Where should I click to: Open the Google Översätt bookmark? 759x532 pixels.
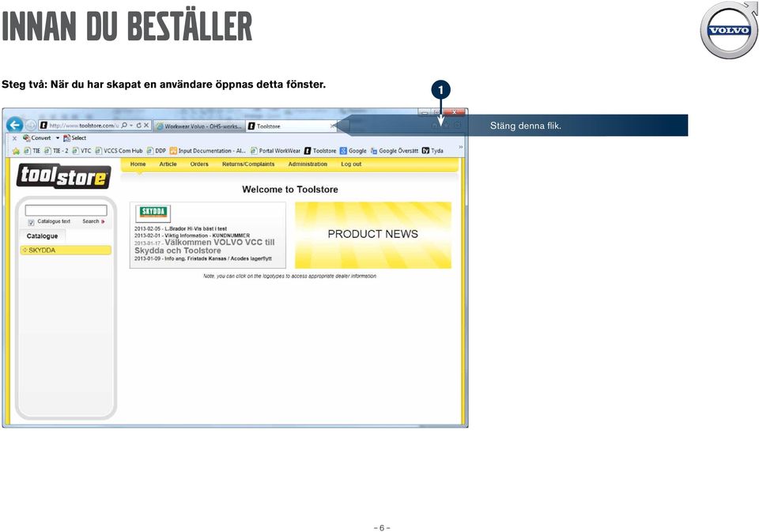[395, 151]
